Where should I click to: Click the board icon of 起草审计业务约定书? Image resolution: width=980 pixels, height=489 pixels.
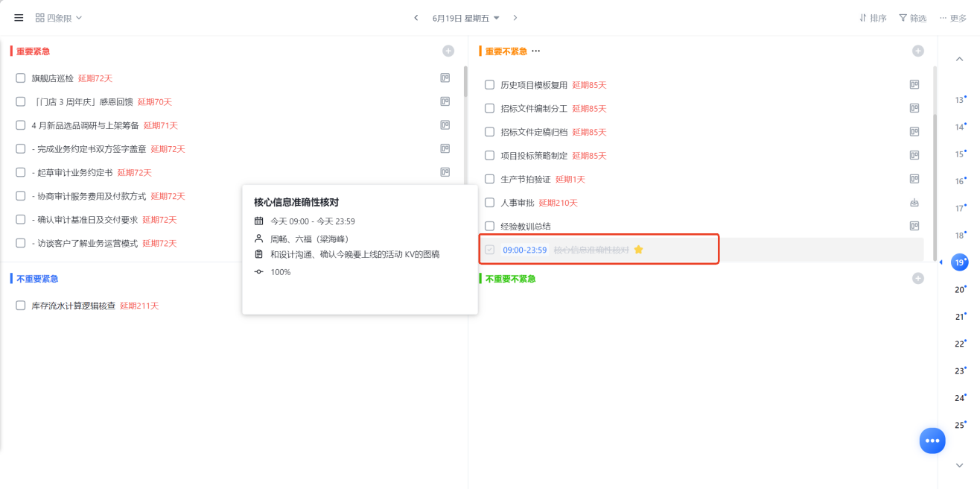click(x=445, y=172)
